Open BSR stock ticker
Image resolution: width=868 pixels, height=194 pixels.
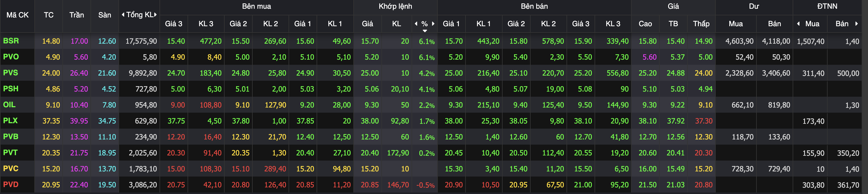click(11, 41)
